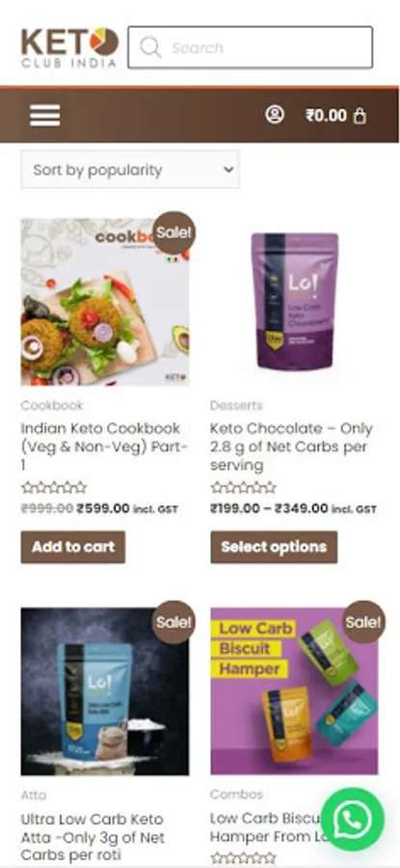Open the shopping cart bag icon

tap(360, 115)
